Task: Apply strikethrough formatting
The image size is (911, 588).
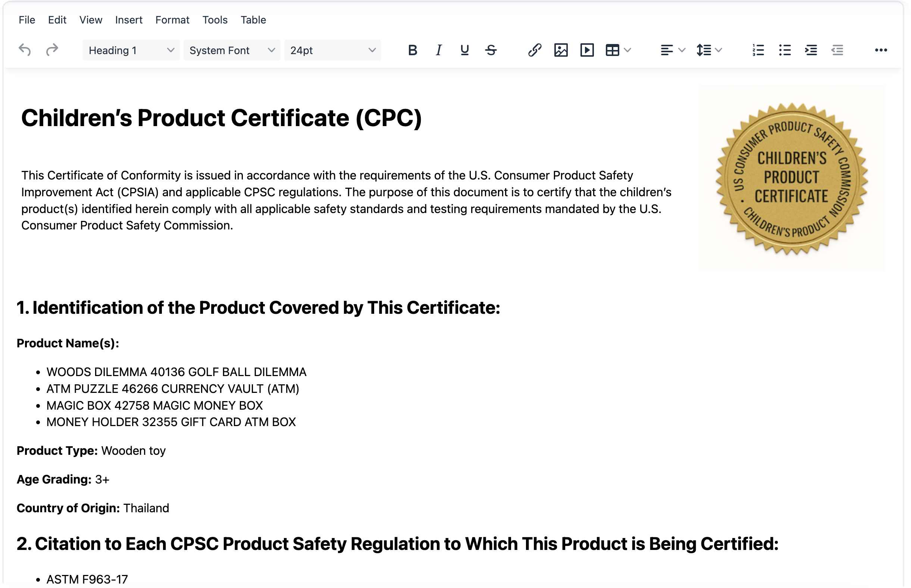Action: point(491,50)
